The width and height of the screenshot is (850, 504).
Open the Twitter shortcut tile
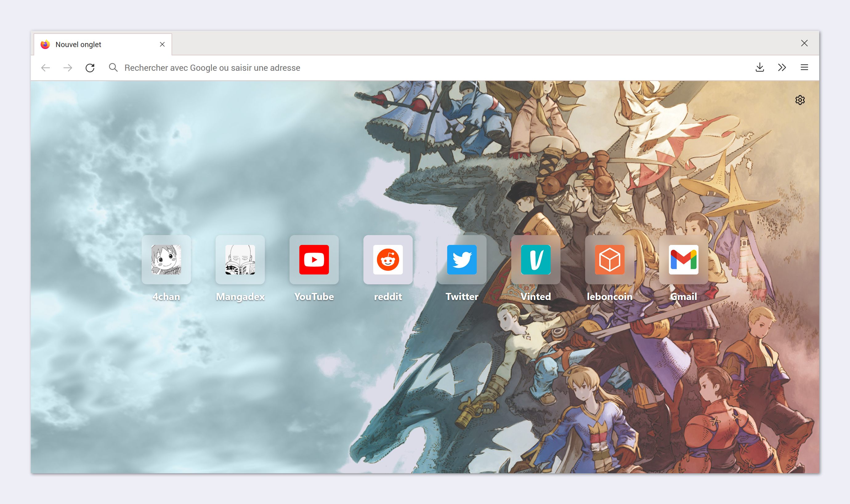(462, 259)
